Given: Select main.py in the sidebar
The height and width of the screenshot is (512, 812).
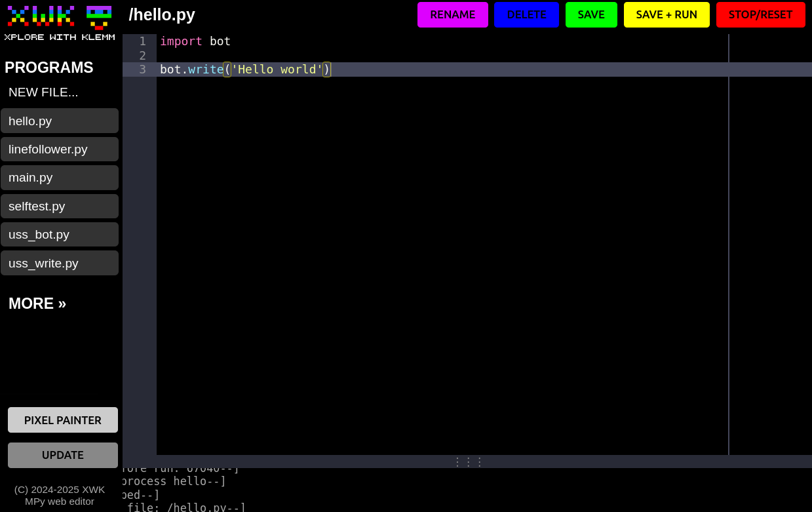Looking at the screenshot, I should tap(59, 178).
